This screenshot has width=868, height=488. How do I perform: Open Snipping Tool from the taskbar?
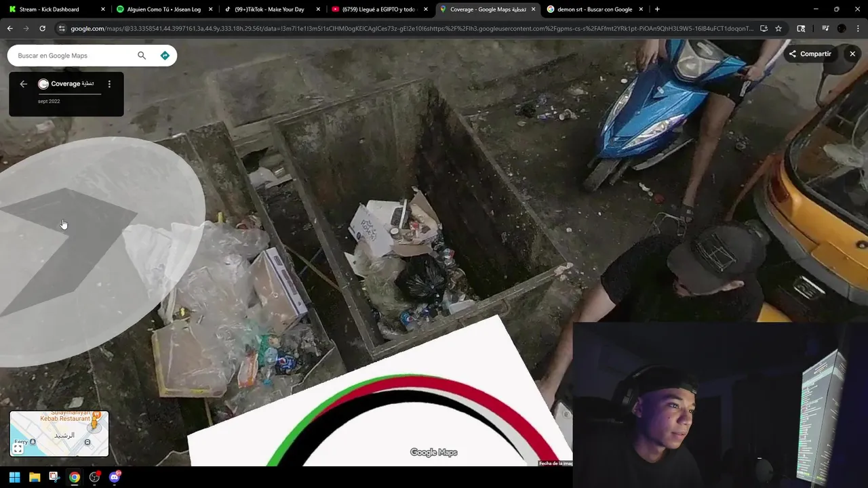[x=55, y=477]
